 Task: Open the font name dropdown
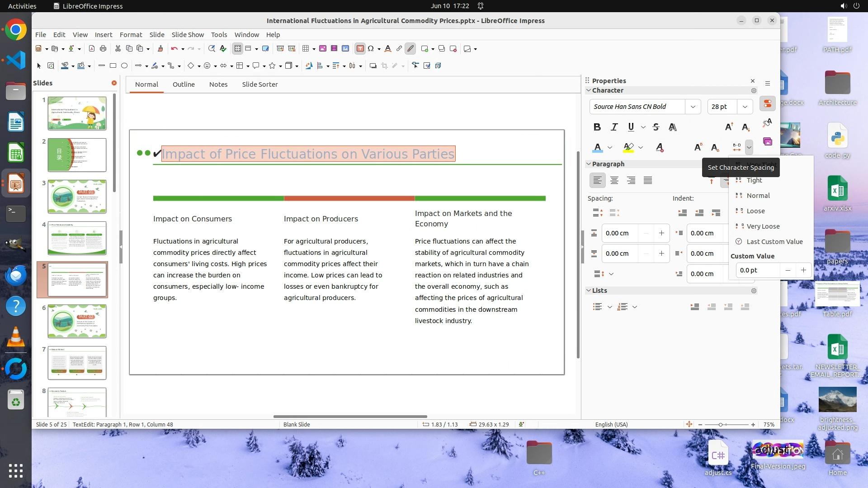tap(693, 107)
